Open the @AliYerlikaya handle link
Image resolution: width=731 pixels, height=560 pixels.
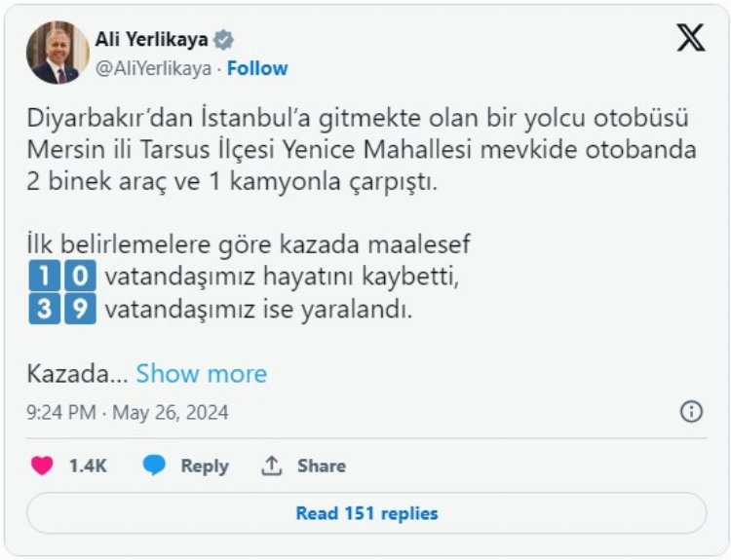tap(155, 68)
